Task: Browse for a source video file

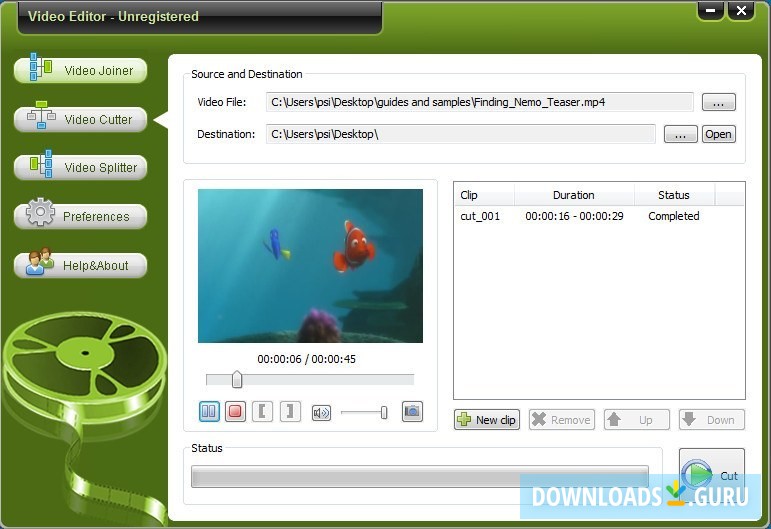Action: (x=718, y=102)
